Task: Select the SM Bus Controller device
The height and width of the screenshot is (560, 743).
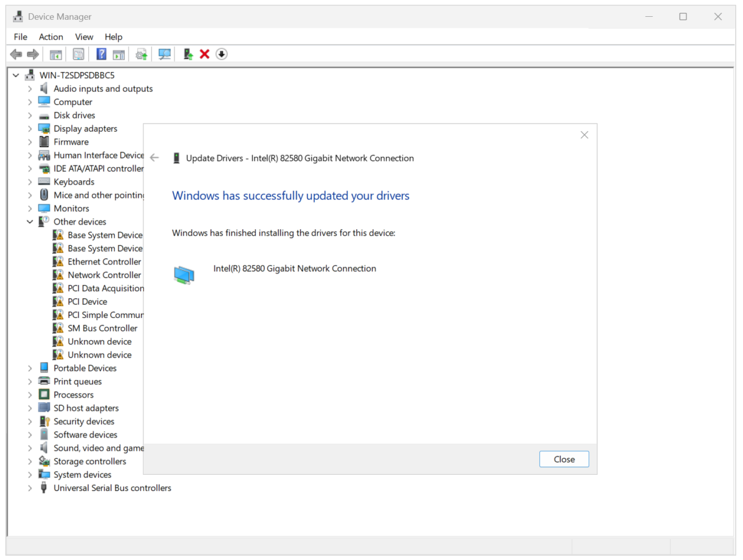Action: pyautogui.click(x=102, y=328)
